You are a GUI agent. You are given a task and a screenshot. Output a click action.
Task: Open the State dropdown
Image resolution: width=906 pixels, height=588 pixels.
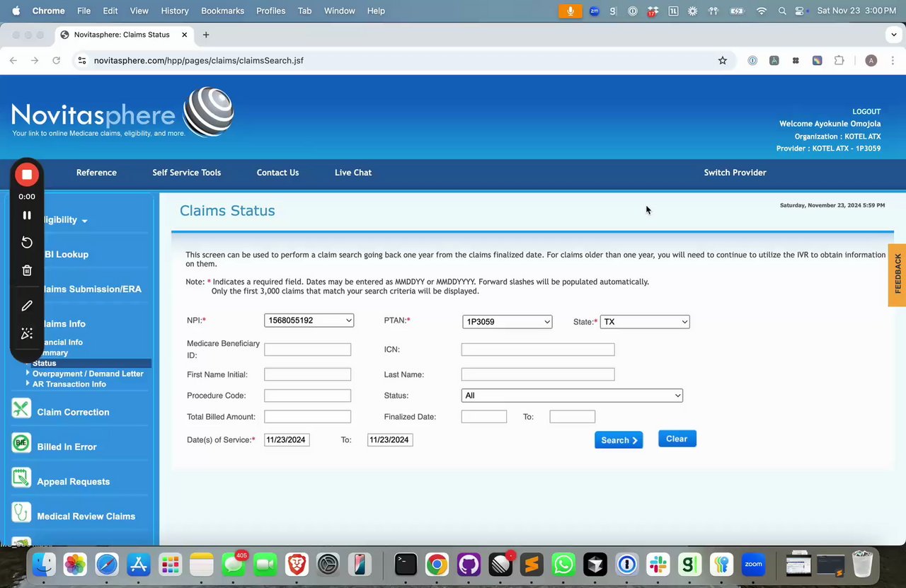pos(645,322)
